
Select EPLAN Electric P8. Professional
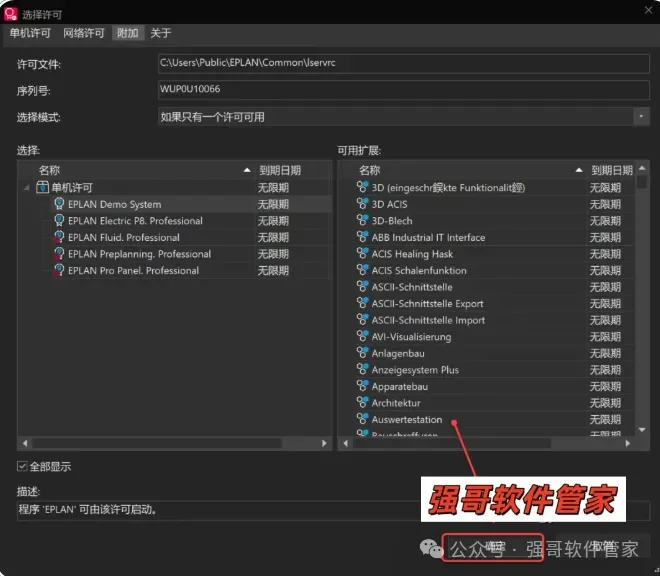point(135,221)
